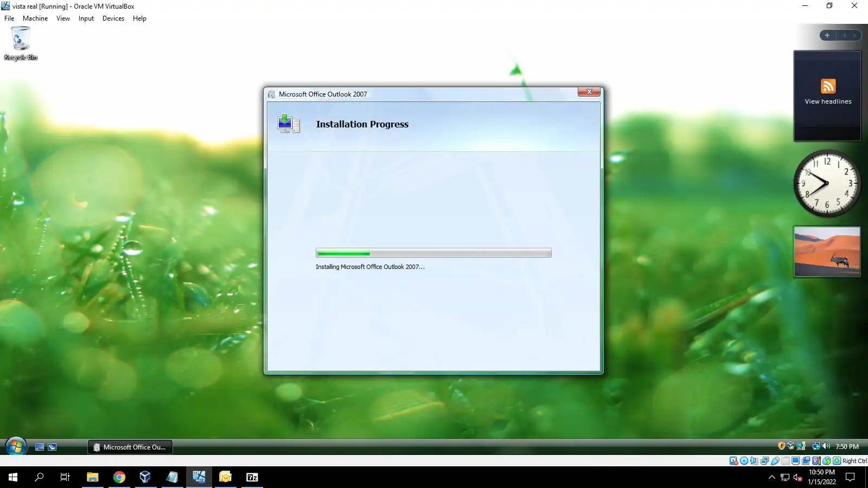Click the Installation Progress heading
This screenshot has width=868, height=488.
pyautogui.click(x=362, y=124)
